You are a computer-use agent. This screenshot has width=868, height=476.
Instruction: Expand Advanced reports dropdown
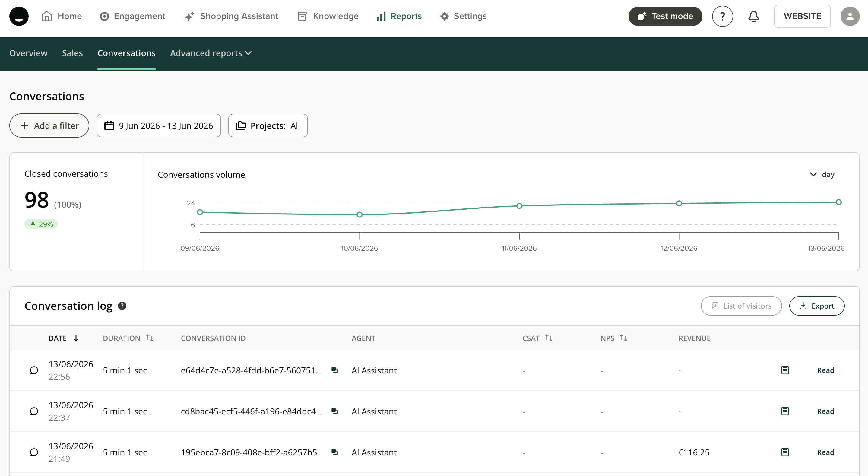[211, 53]
